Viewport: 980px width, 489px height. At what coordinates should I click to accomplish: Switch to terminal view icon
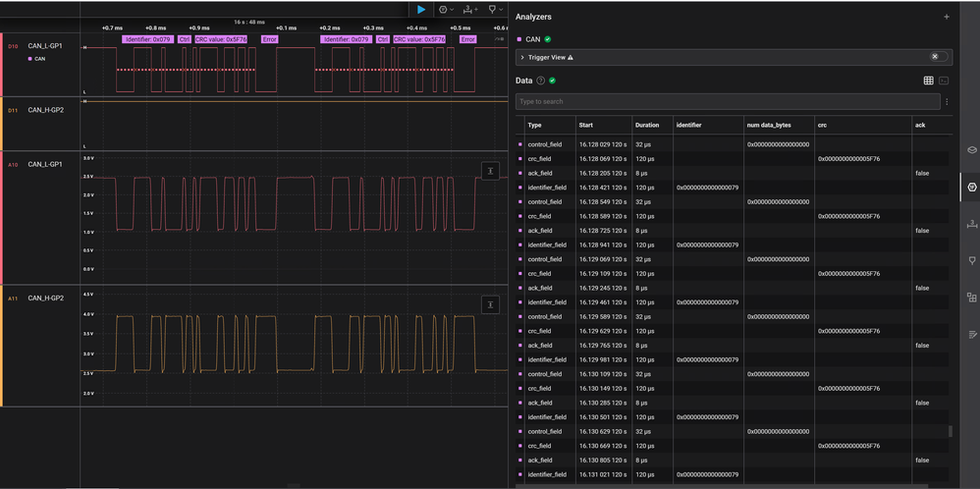click(944, 81)
